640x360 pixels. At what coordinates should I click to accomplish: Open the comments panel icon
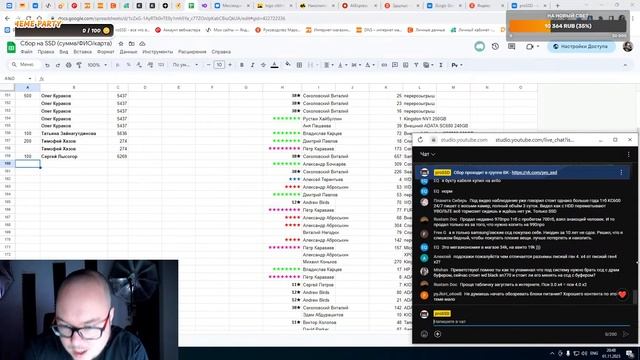coord(511,47)
